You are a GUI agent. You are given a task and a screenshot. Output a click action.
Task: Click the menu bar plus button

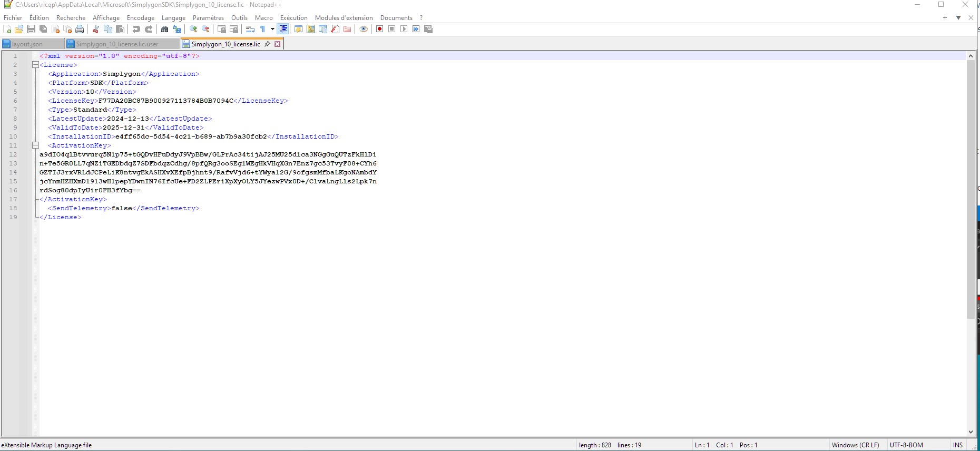pos(945,18)
